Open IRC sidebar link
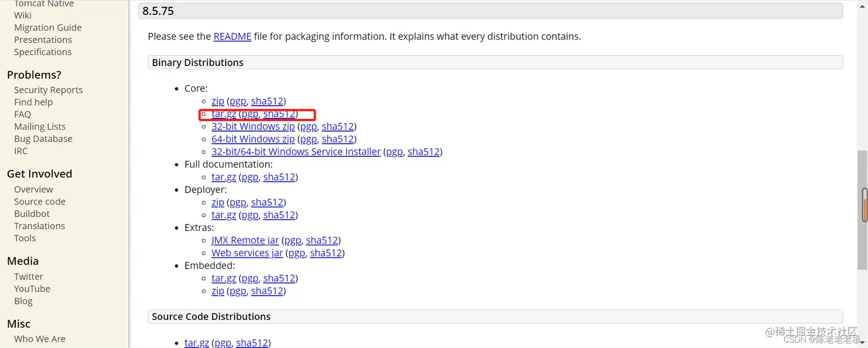 (21, 151)
